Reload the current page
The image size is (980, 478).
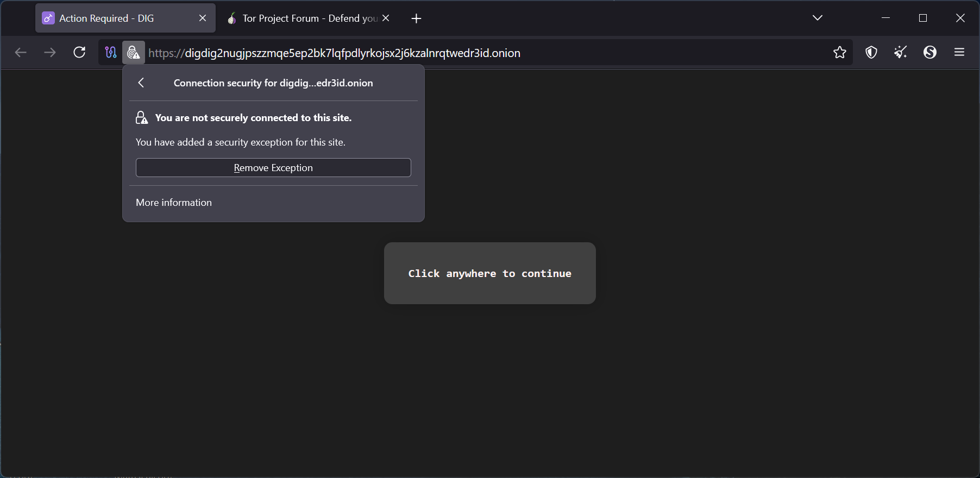[x=79, y=53]
